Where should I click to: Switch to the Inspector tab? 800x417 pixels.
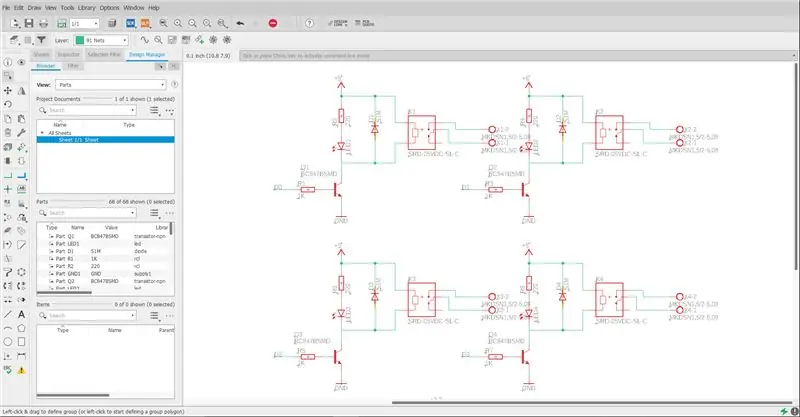(x=69, y=54)
